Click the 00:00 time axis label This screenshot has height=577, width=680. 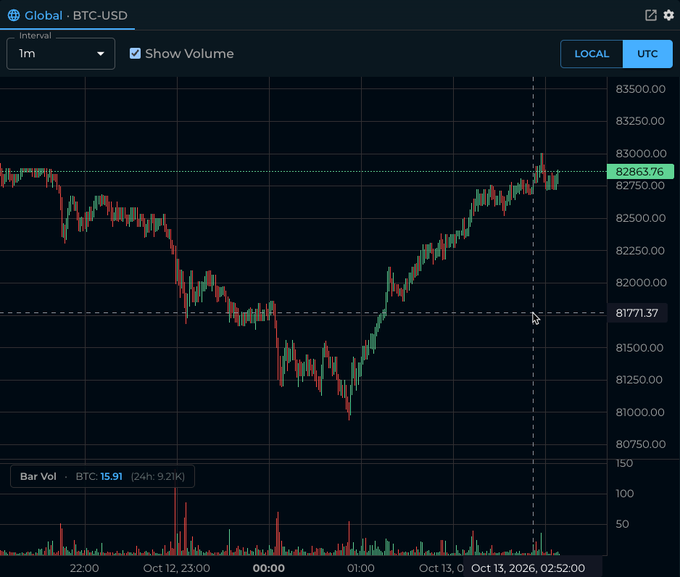click(269, 568)
